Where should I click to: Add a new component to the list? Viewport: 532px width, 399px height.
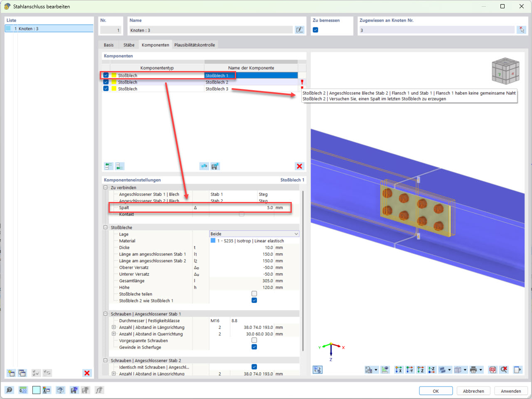[108, 166]
